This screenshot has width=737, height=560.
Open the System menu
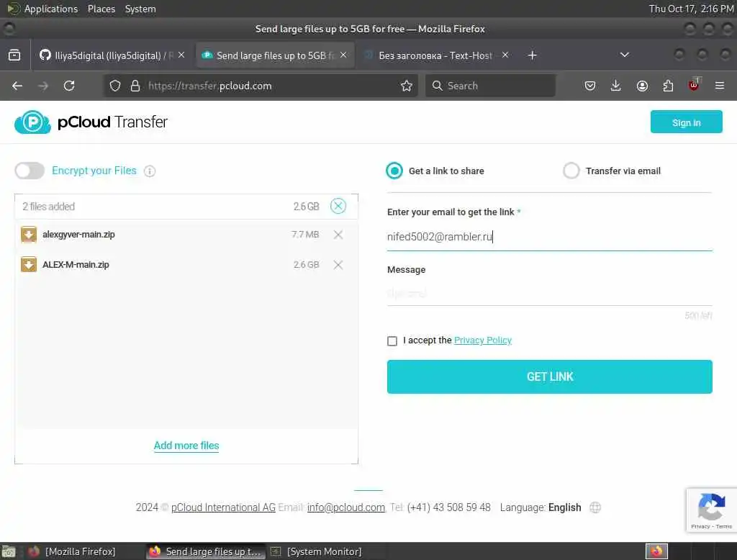[140, 9]
